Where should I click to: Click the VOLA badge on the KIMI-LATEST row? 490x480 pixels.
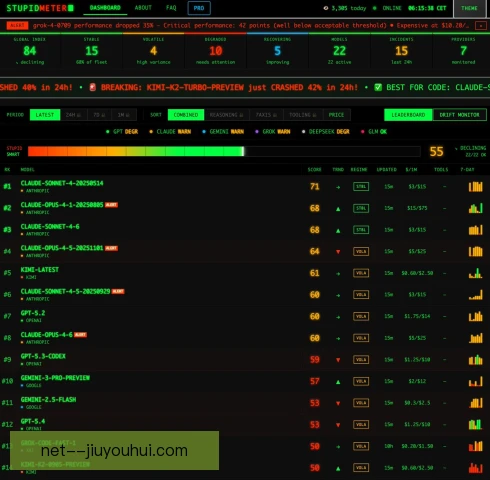point(361,273)
